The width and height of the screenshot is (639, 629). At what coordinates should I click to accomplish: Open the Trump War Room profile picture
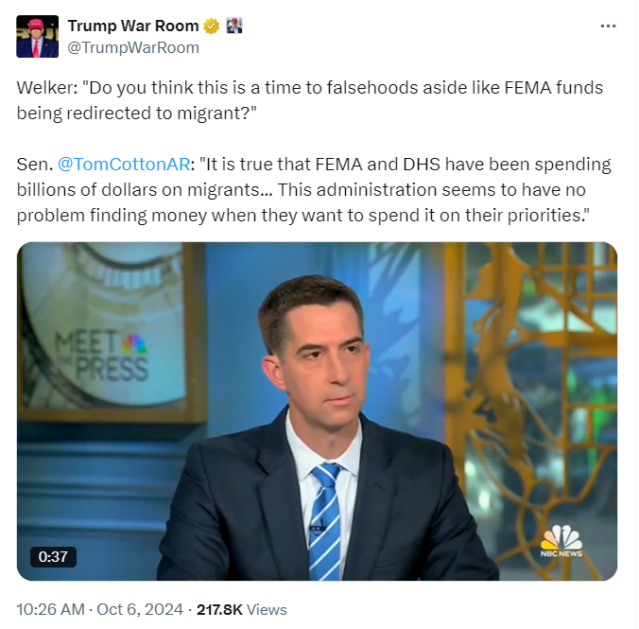[37, 37]
